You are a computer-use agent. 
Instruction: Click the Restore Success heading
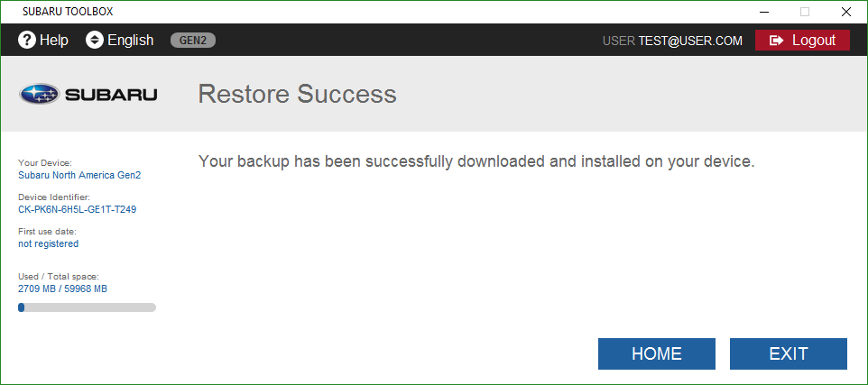tap(297, 94)
